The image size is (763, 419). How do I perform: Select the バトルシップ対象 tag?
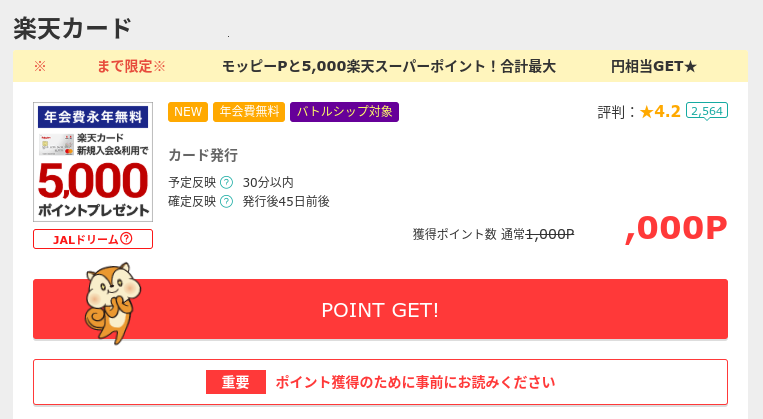tap(345, 112)
